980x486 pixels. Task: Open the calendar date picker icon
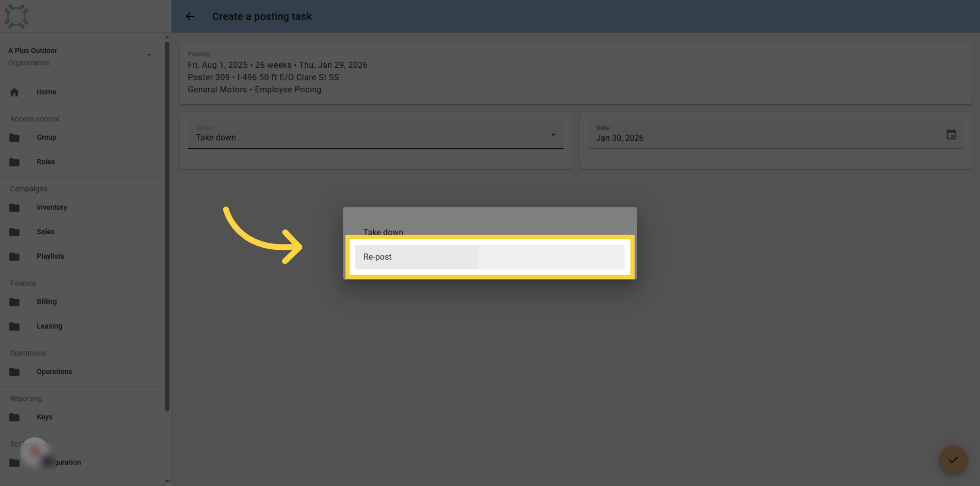(951, 134)
